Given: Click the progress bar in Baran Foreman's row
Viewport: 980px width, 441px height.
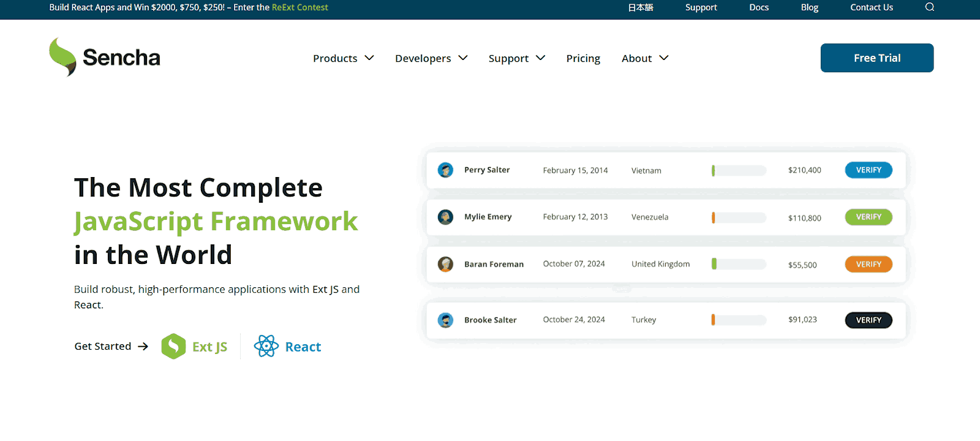Looking at the screenshot, I should [739, 264].
